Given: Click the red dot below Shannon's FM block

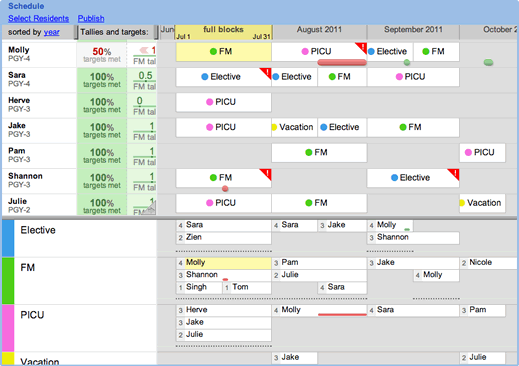Looking at the screenshot, I should point(225,189).
